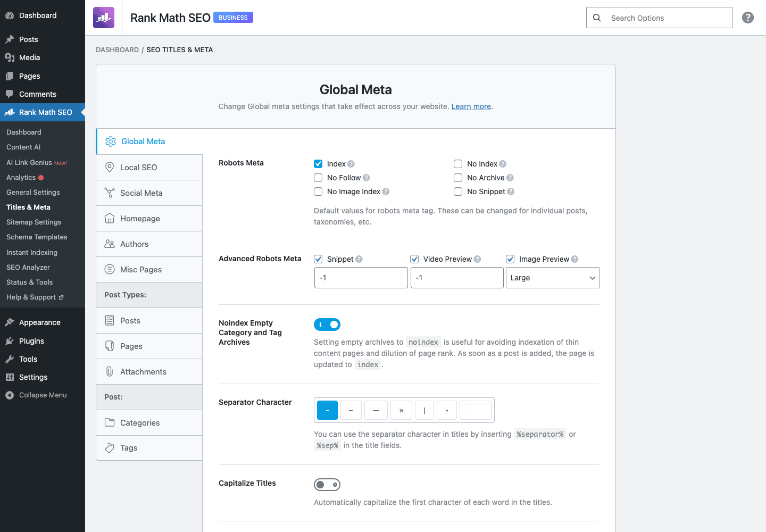This screenshot has height=532, width=766.
Task: Click the Social Meta share icon
Action: click(x=110, y=193)
